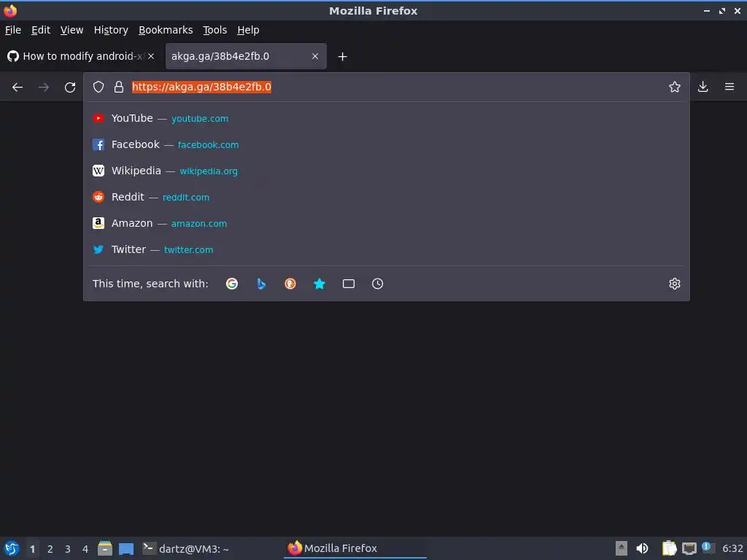
Task: Click the blue show-desktop taskbar icon
Action: click(x=126, y=548)
